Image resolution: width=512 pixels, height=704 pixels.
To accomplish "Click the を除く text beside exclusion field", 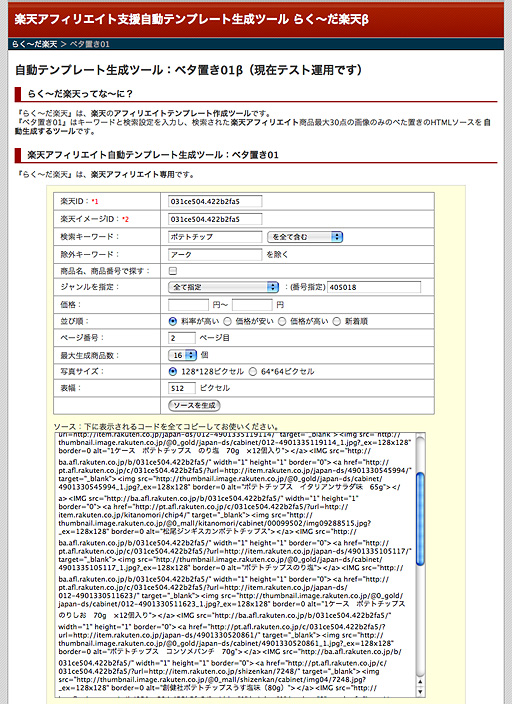I will 277,255.
